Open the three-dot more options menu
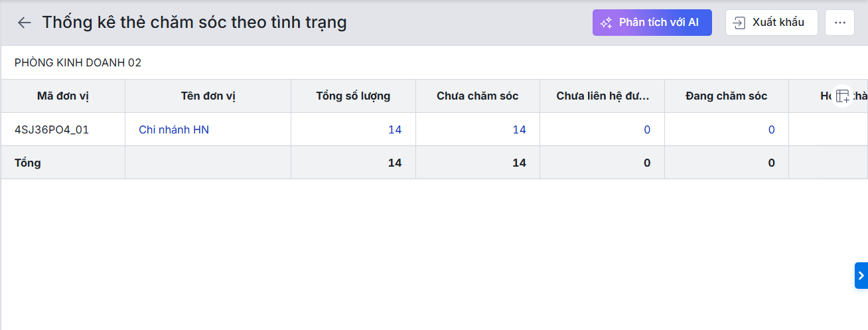 (x=839, y=23)
